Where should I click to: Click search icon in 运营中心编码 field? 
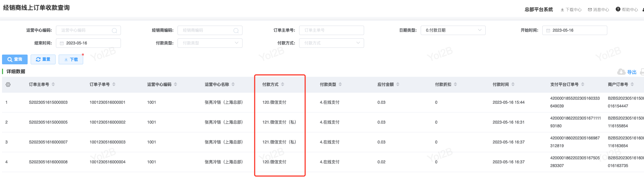(115, 31)
